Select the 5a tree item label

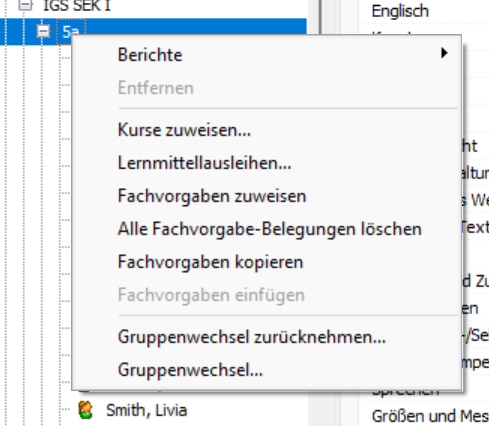click(71, 32)
